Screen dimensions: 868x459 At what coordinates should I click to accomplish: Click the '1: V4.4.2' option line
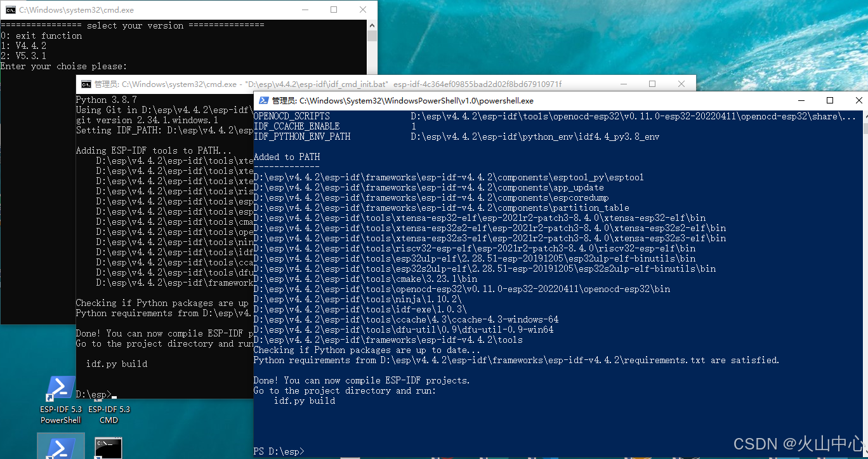coord(23,46)
